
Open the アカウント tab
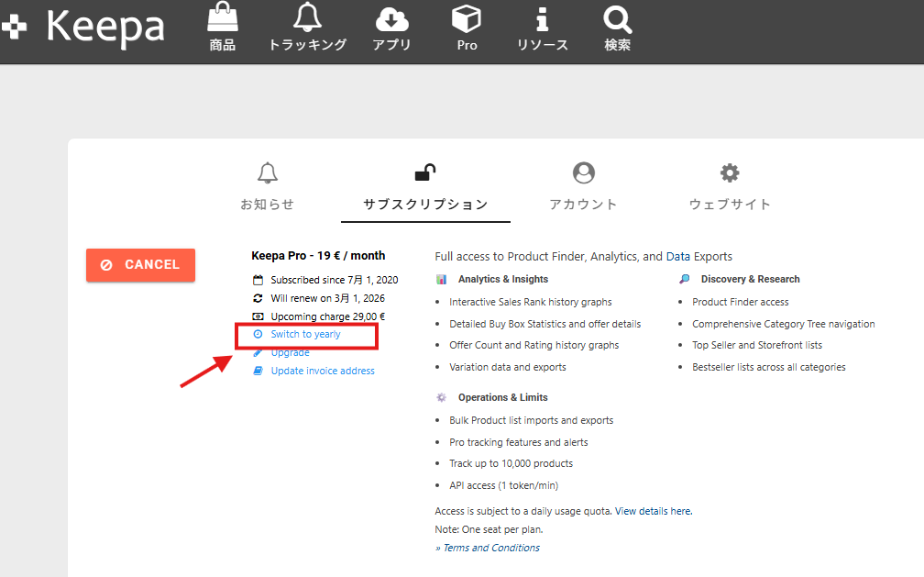pos(583,187)
